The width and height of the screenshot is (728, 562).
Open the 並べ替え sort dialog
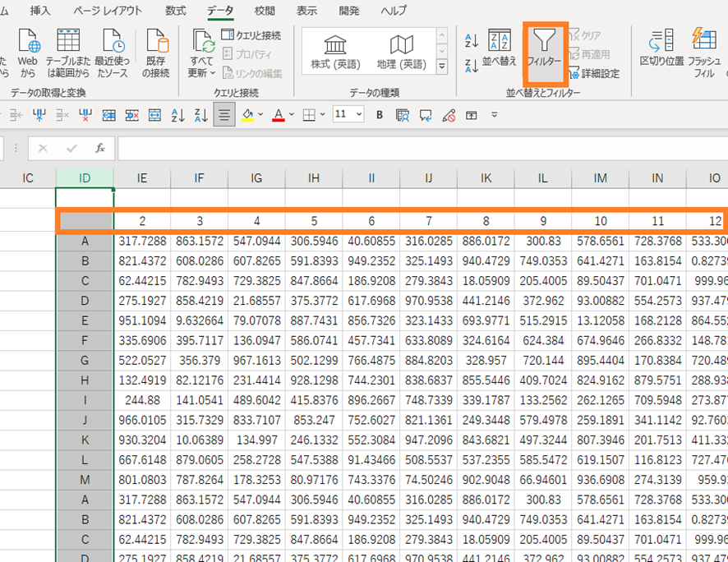[499, 48]
